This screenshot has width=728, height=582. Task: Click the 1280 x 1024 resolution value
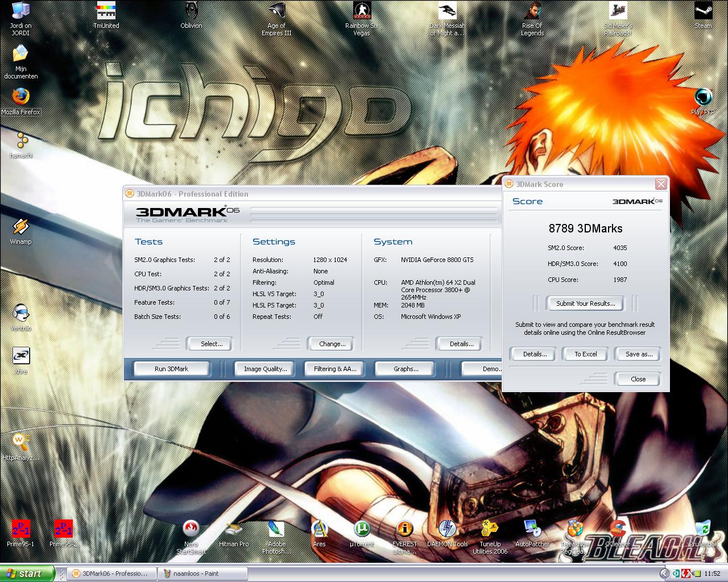[x=330, y=260]
